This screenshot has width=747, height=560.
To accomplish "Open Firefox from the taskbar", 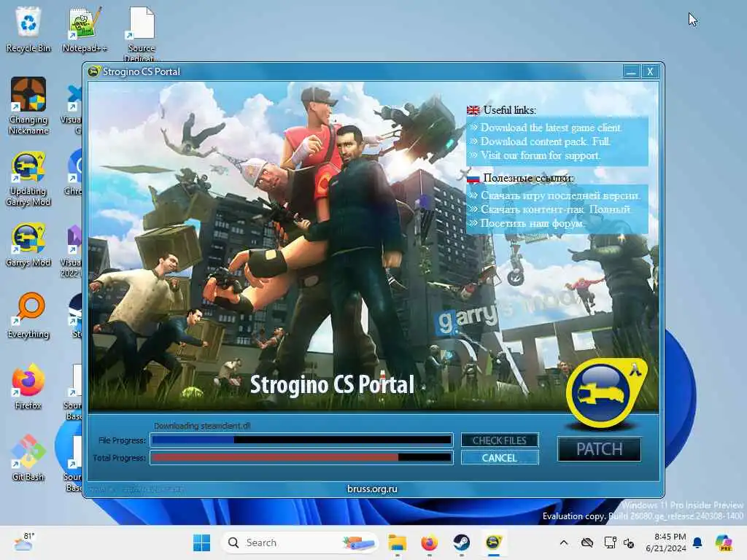I will point(429,542).
